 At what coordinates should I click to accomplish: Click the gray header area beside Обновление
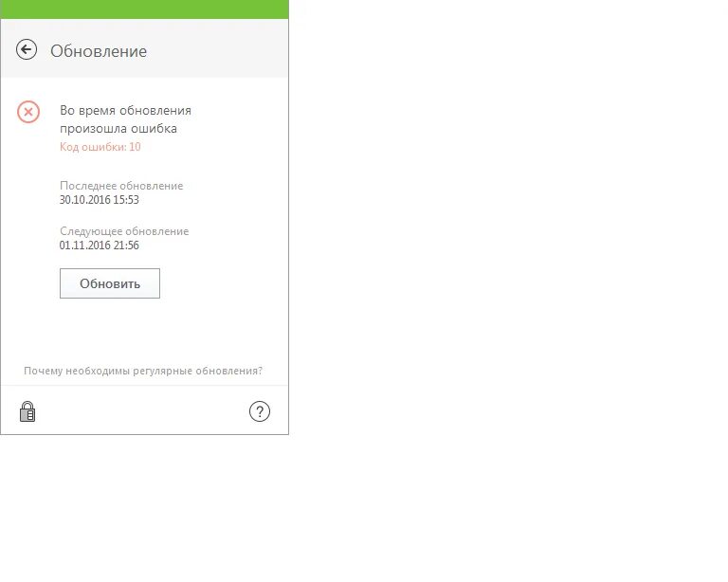217,48
